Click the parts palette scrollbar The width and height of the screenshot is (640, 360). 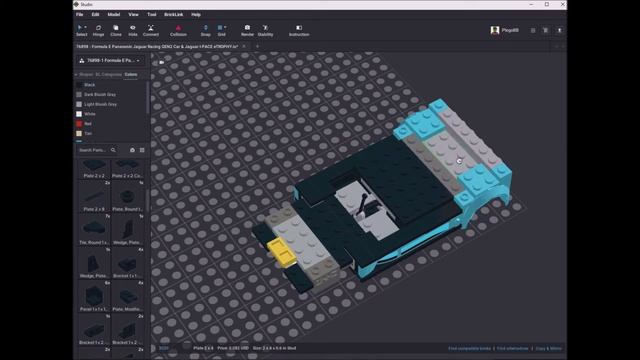148,200
